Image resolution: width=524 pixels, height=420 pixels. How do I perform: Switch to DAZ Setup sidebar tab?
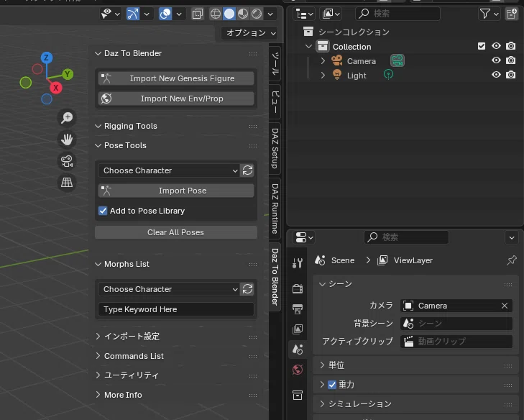click(x=275, y=148)
